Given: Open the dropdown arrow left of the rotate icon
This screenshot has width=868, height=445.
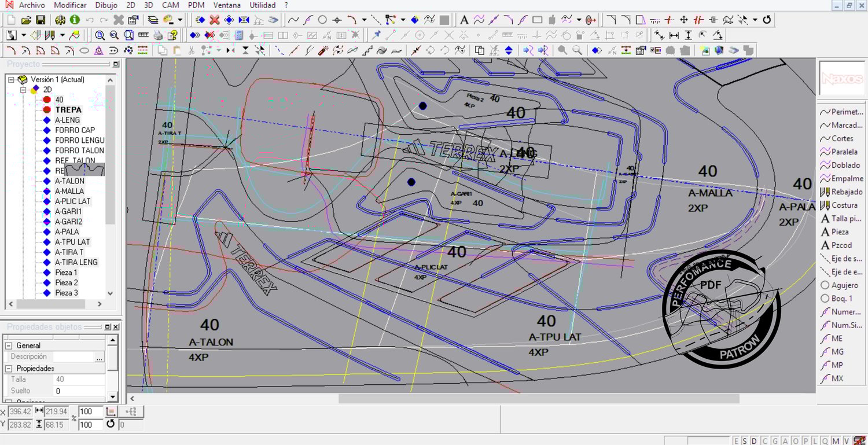Looking at the screenshot, I should tap(755, 20).
